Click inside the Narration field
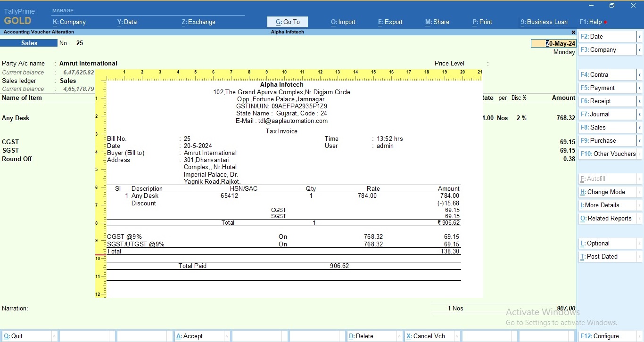Viewport: 644px width, 342px height. tap(94, 309)
